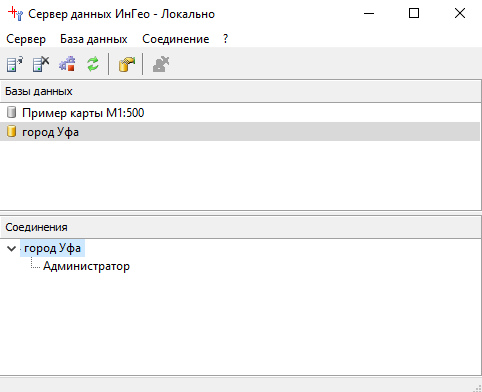Collapse the город Уфа connection node

[11, 249]
